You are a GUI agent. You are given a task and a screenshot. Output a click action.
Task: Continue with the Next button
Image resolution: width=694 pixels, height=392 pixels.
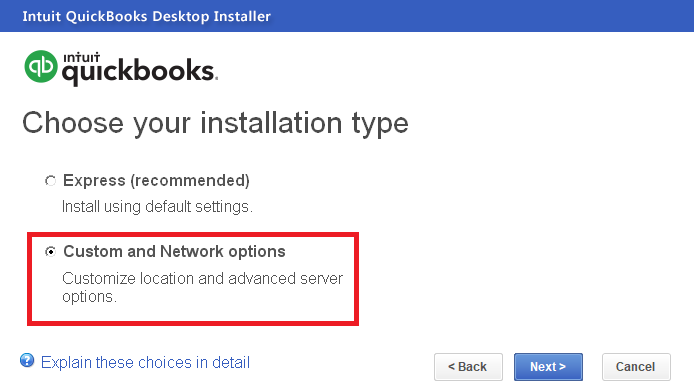(548, 367)
